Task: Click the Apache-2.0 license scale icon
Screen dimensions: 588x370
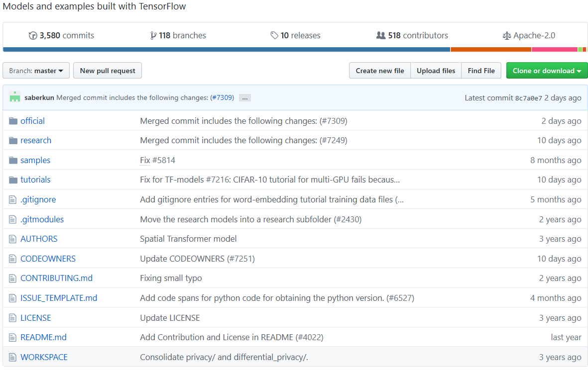Action: pos(507,36)
